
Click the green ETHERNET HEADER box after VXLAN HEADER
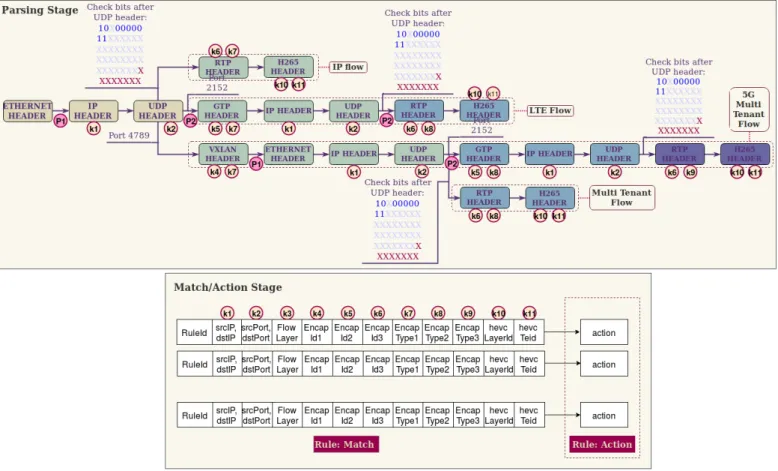[x=288, y=154]
